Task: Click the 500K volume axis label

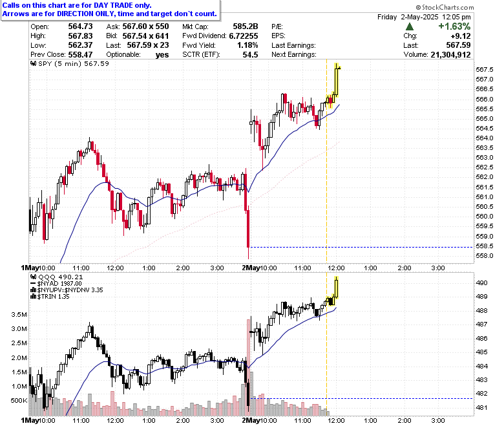Action: [x=19, y=400]
